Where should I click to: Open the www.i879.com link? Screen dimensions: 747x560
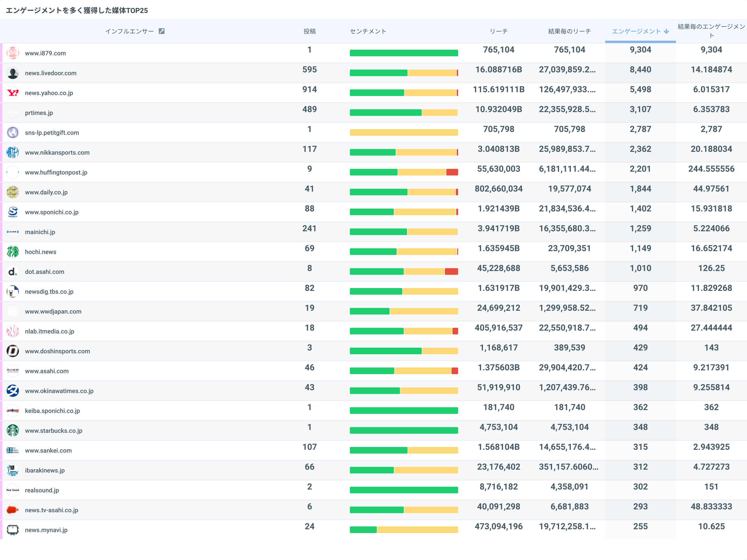click(45, 53)
